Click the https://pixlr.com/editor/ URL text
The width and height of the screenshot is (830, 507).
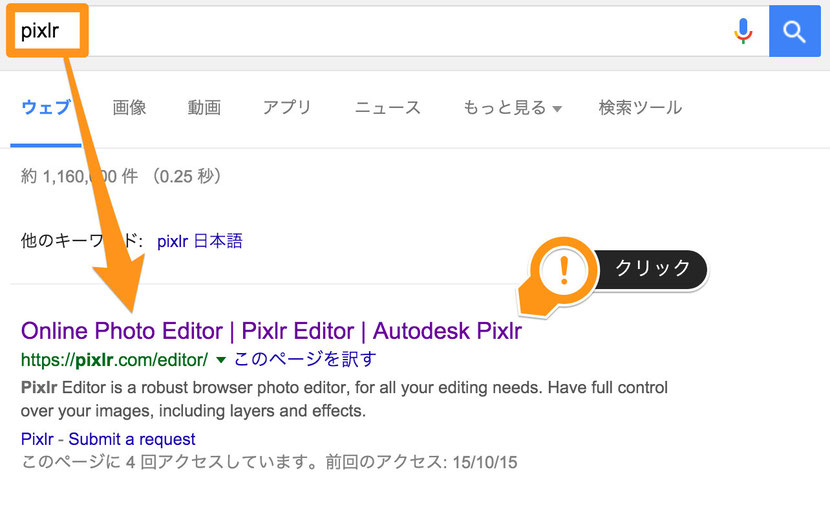click(x=114, y=360)
